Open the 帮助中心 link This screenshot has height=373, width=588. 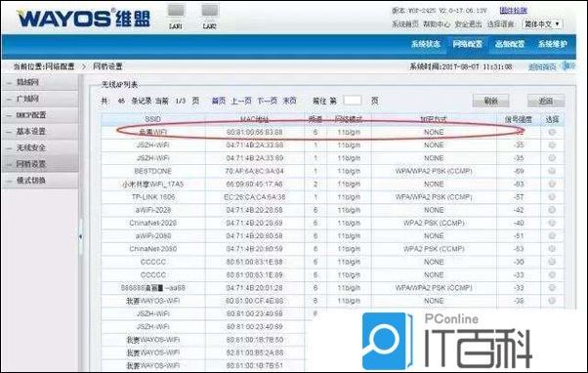point(437,24)
